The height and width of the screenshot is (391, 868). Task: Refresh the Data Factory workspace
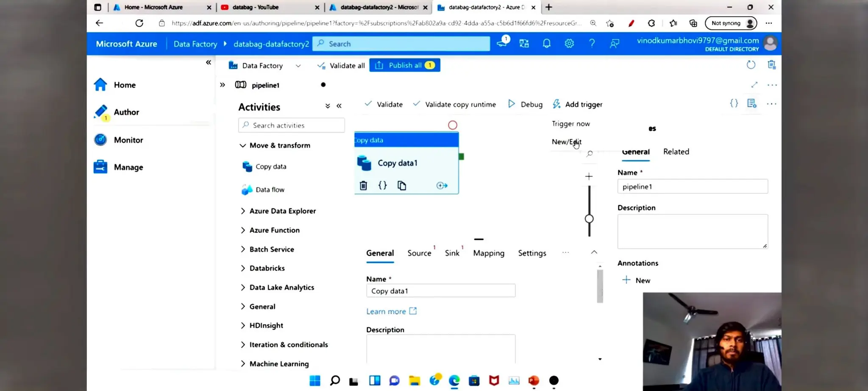[751, 65]
